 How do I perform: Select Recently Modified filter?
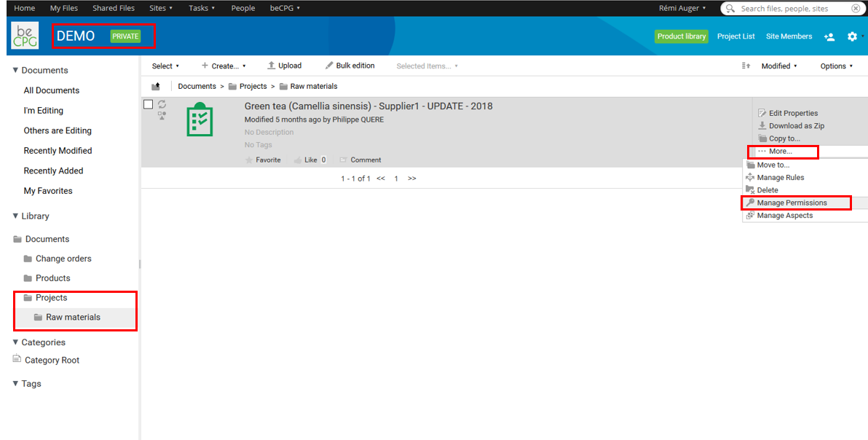click(x=58, y=151)
